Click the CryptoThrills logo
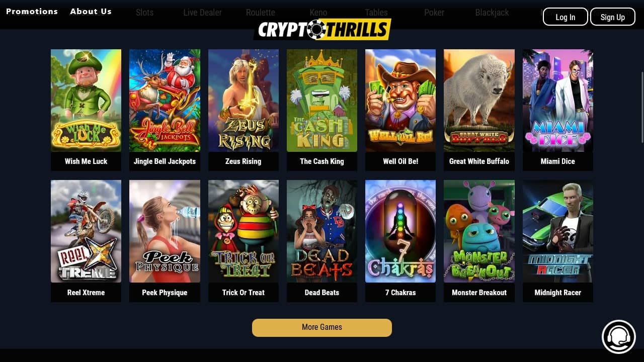 click(x=322, y=30)
